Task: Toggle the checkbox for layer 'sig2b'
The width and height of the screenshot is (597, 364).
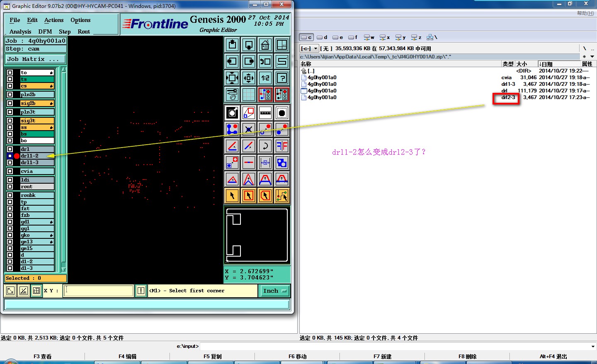Action: tap(10, 103)
